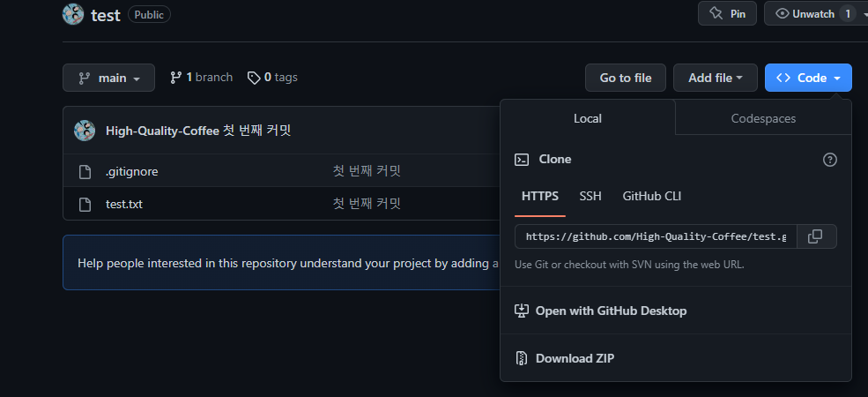Select the GitHub CLI clone tab
Image resolution: width=868 pixels, height=397 pixels.
[x=651, y=196]
